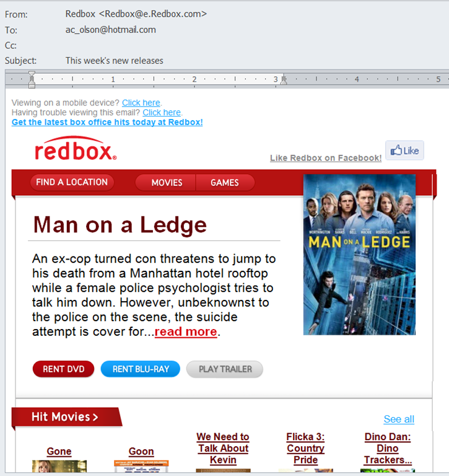This screenshot has width=449, height=476.
Task: Click the Facebook Like thumbs-up button
Action: click(x=404, y=150)
